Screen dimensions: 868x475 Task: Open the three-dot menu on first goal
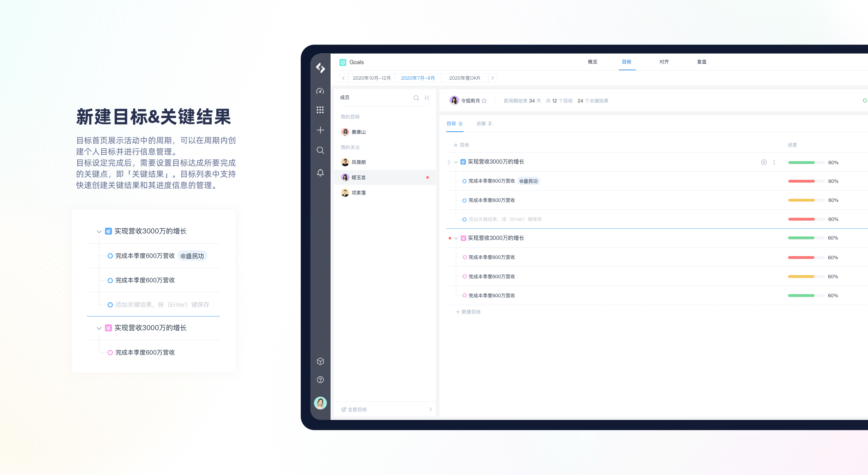tap(774, 162)
